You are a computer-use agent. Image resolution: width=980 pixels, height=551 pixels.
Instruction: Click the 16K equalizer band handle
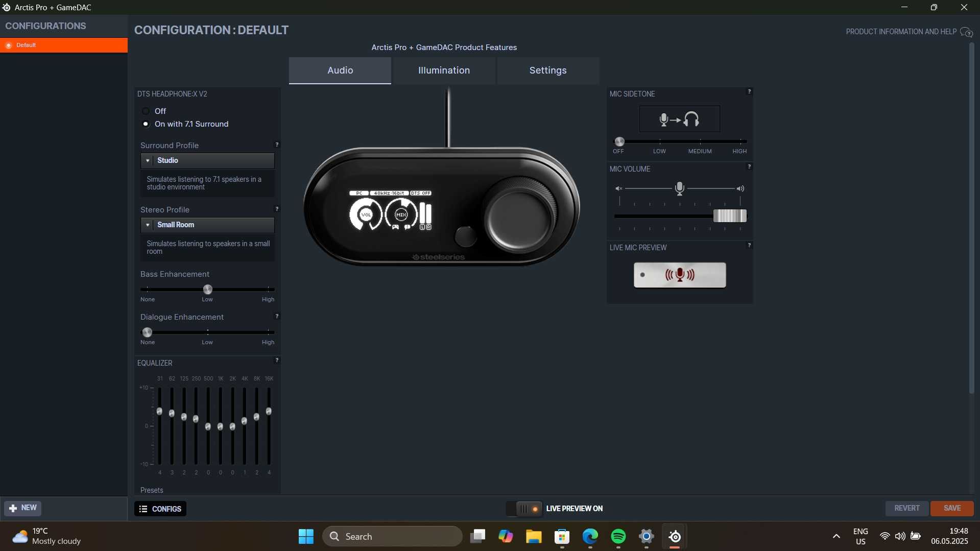pos(269,412)
